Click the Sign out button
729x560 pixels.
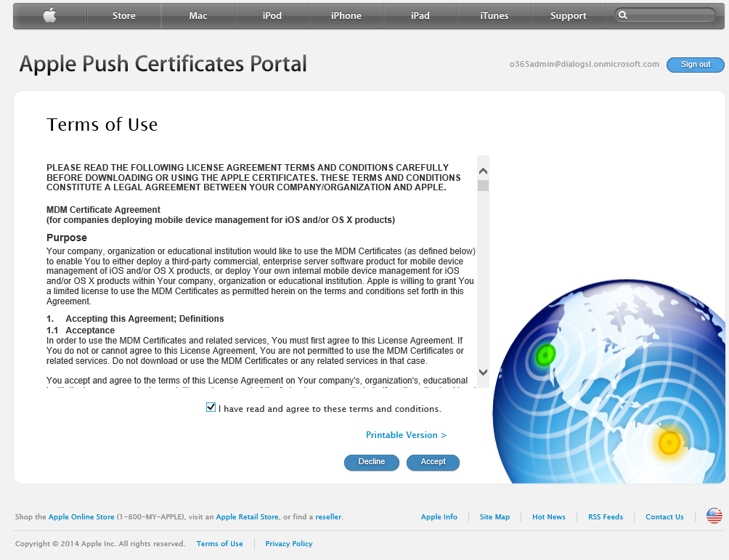click(696, 65)
